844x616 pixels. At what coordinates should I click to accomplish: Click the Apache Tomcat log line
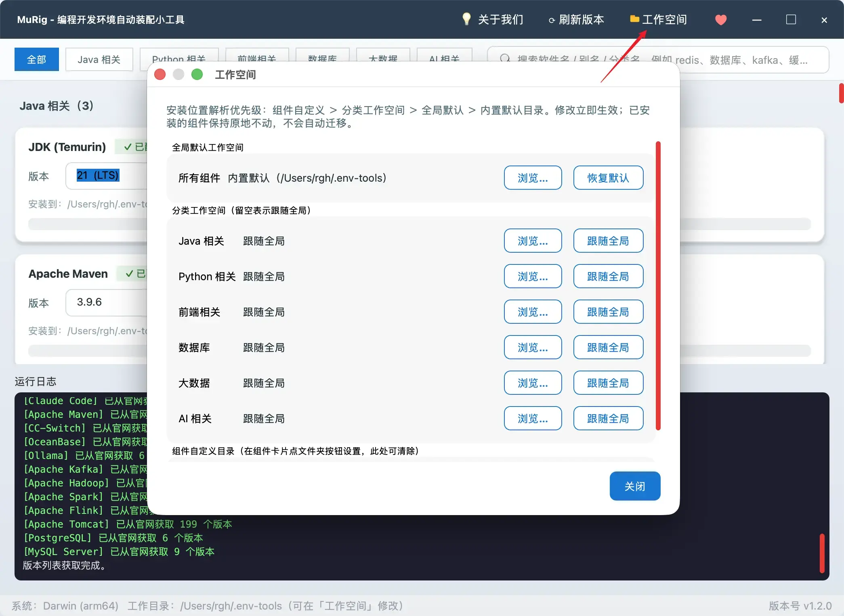coord(128,524)
